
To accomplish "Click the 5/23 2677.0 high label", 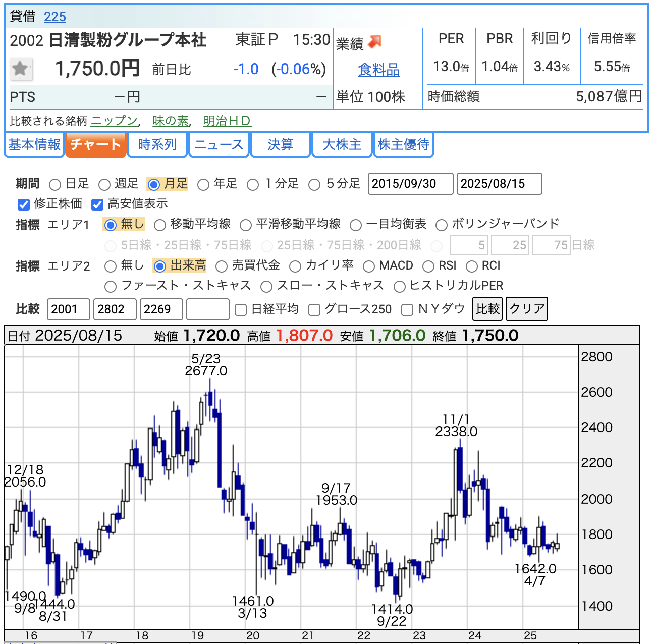I will 206,365.
